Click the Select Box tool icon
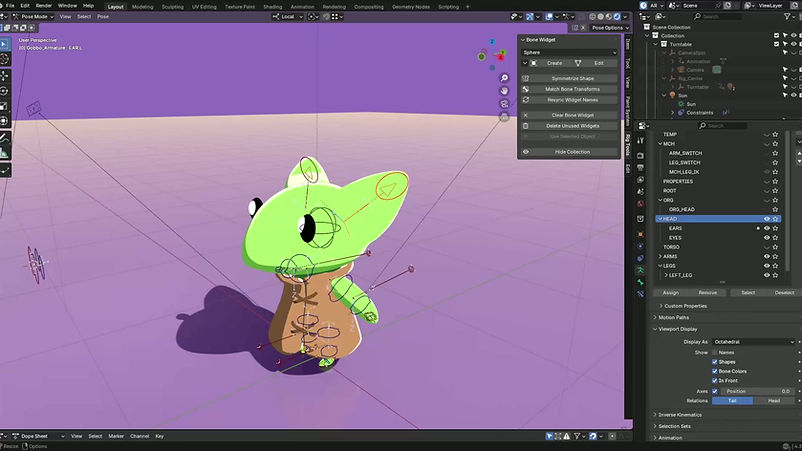Image resolution: width=802 pixels, height=451 pixels. pyautogui.click(x=4, y=44)
